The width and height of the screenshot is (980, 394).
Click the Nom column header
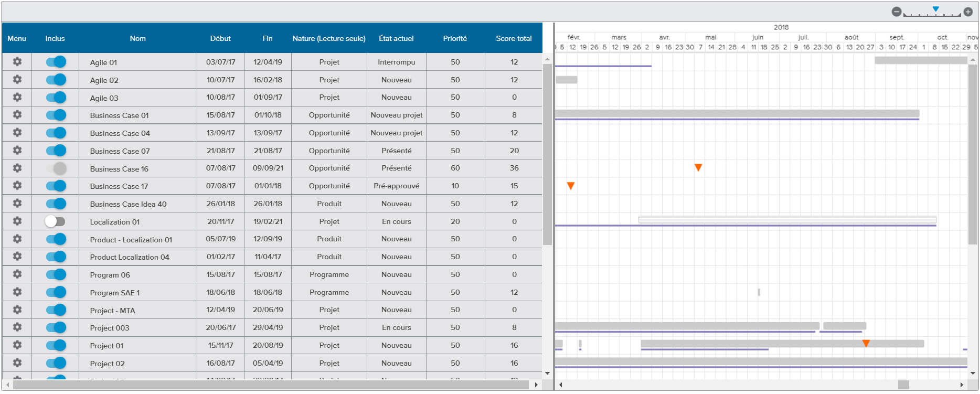click(138, 38)
